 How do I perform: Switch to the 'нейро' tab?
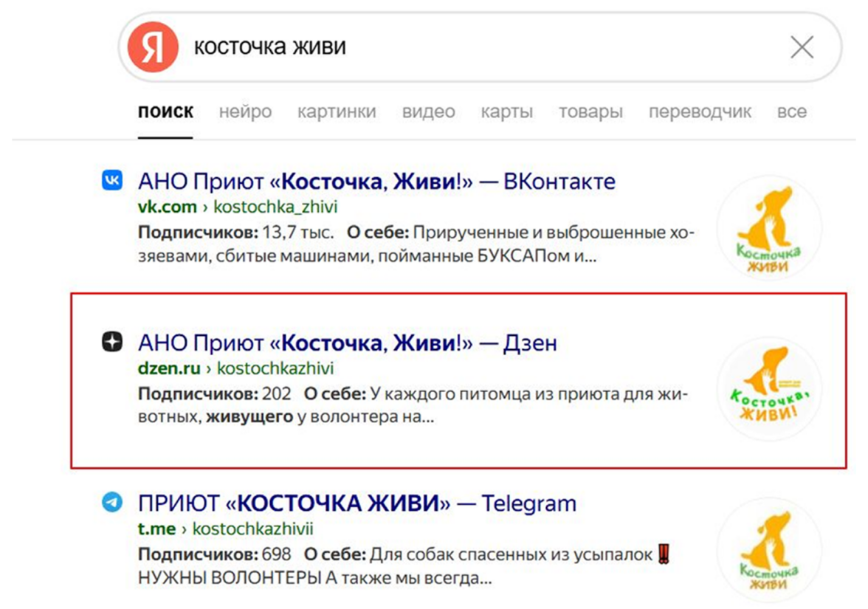pyautogui.click(x=245, y=111)
